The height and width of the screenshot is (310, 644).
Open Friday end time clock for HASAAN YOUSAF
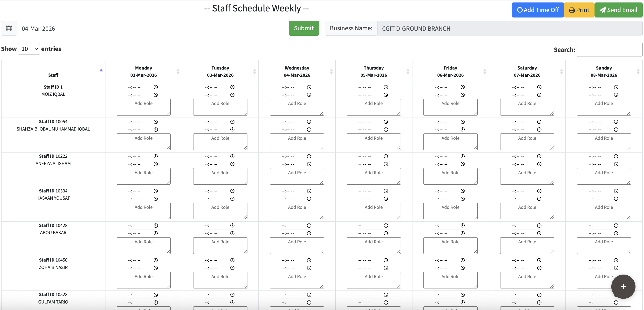(x=462, y=199)
